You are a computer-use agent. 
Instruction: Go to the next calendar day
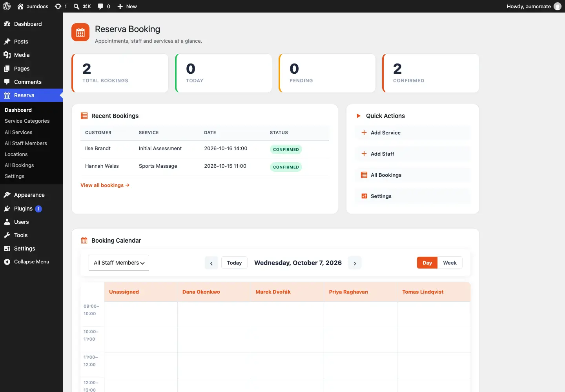coord(355,263)
